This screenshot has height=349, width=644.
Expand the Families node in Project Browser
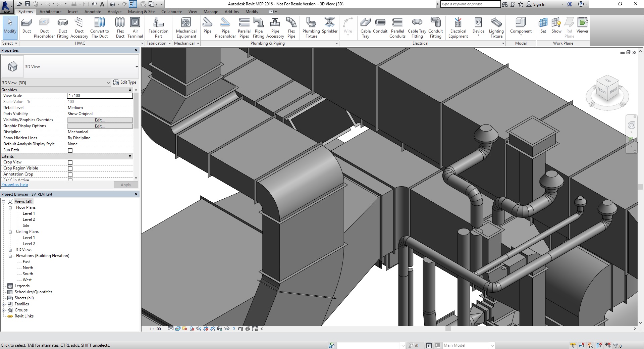(x=4, y=304)
